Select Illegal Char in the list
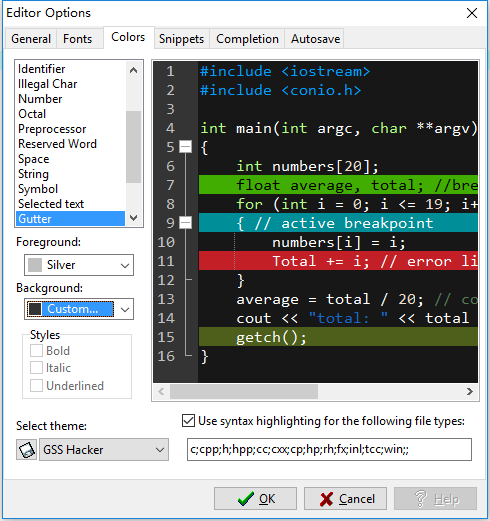490x521 pixels. pyautogui.click(x=70, y=84)
